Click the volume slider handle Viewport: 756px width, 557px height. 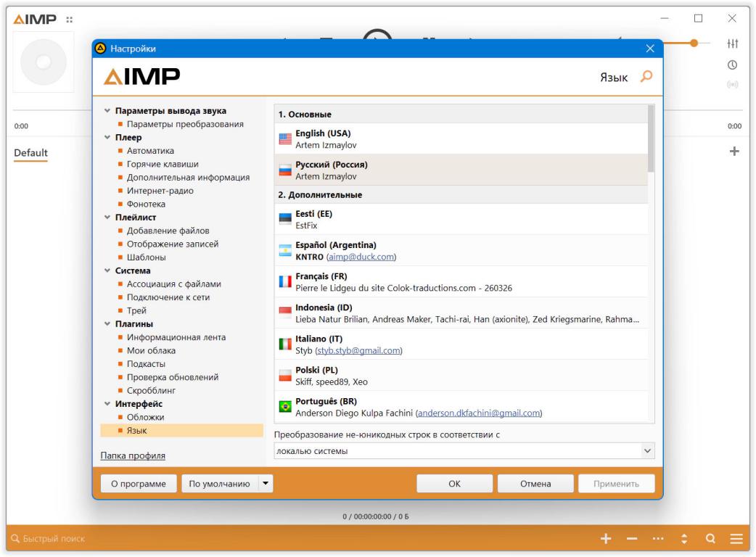695,44
